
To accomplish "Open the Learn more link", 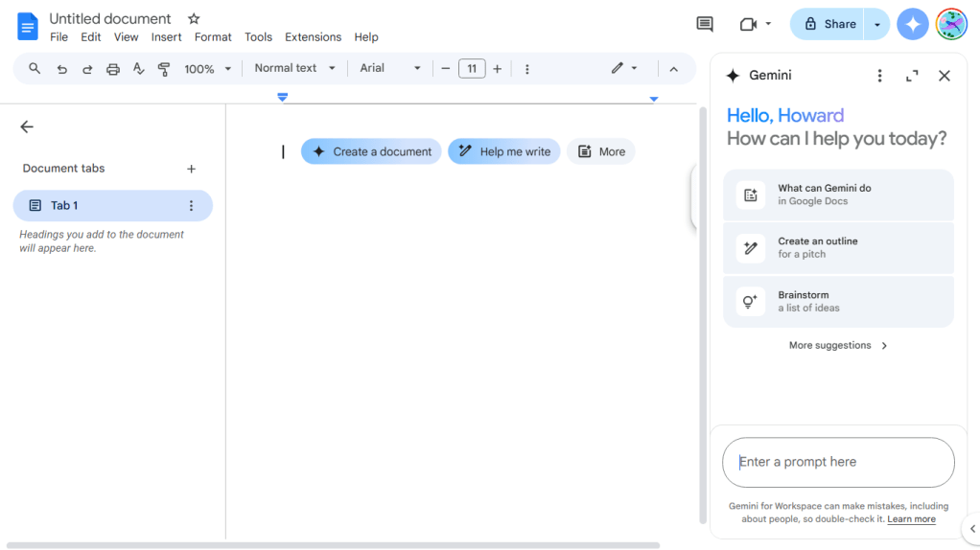I will click(x=911, y=519).
